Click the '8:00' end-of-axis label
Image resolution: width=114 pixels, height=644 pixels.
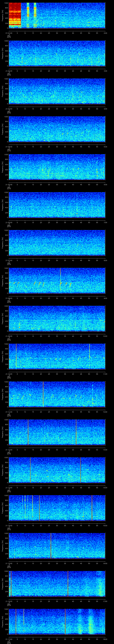pyautogui.click(x=105, y=260)
